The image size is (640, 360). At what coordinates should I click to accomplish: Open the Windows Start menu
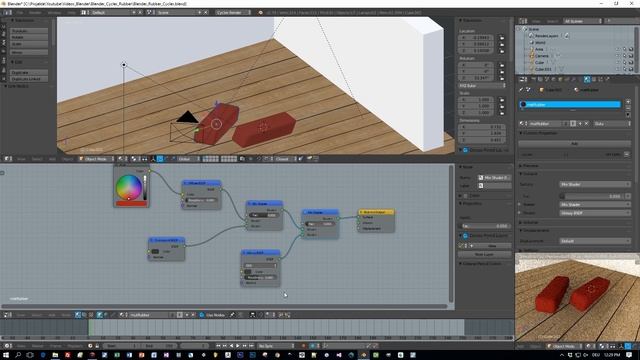[x=6, y=355]
